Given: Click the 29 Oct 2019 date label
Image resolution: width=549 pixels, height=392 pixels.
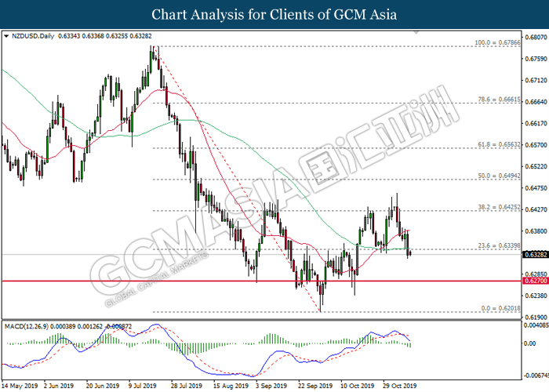Looking at the screenshot, I should pos(400,386).
